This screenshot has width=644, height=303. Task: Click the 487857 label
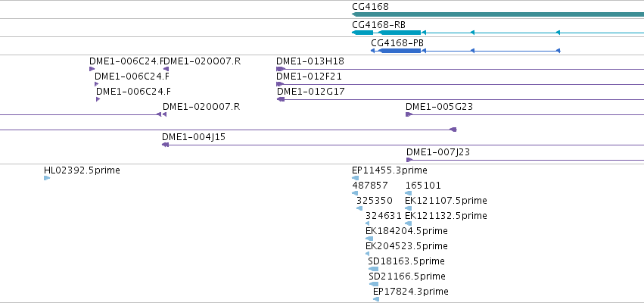(x=369, y=186)
